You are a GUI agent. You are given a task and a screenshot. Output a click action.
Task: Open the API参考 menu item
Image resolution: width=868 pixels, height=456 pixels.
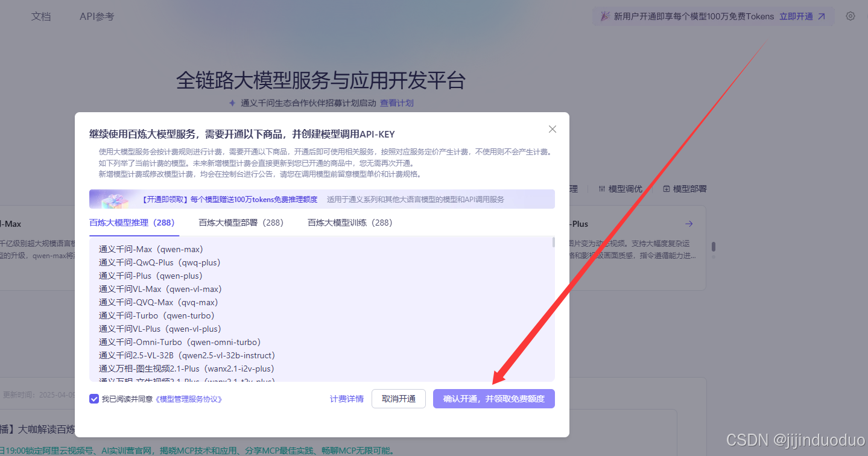click(x=97, y=17)
